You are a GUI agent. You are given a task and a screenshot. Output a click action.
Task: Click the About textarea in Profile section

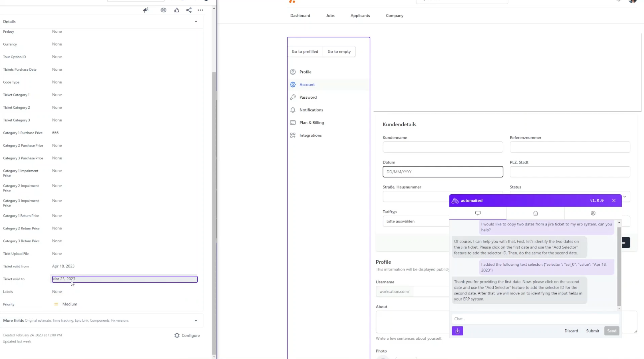tap(412, 322)
